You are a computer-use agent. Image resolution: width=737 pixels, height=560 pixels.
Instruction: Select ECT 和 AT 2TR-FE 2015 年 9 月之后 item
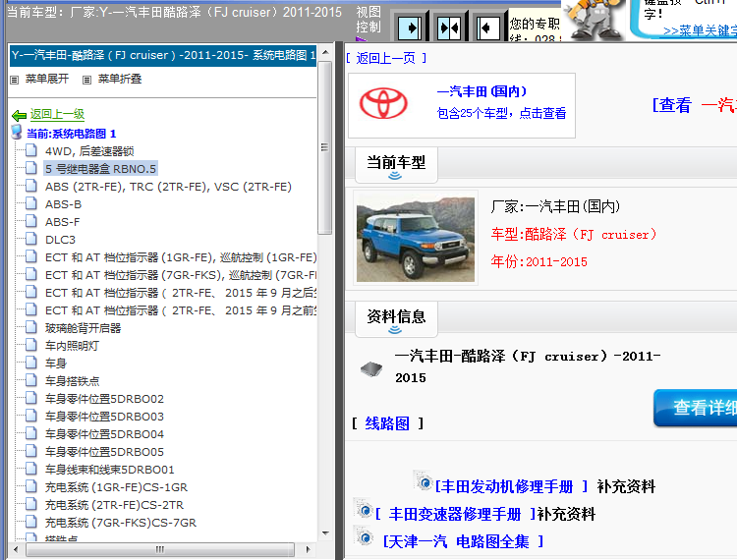181,293
